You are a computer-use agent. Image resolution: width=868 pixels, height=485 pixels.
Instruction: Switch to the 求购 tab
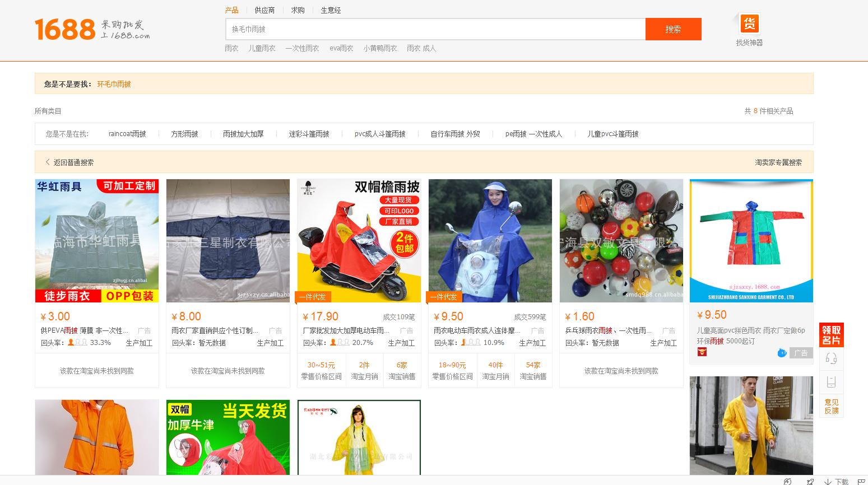[298, 10]
